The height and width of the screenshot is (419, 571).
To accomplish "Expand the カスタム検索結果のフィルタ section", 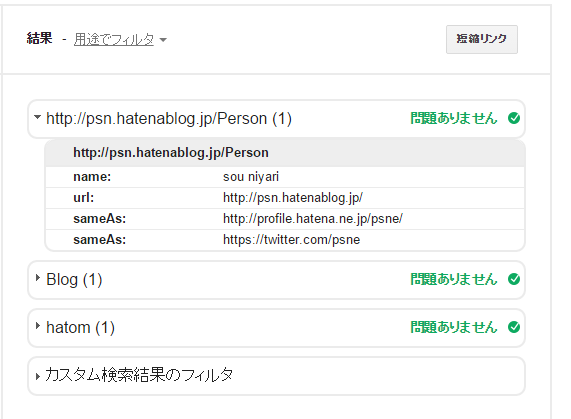I will [38, 376].
